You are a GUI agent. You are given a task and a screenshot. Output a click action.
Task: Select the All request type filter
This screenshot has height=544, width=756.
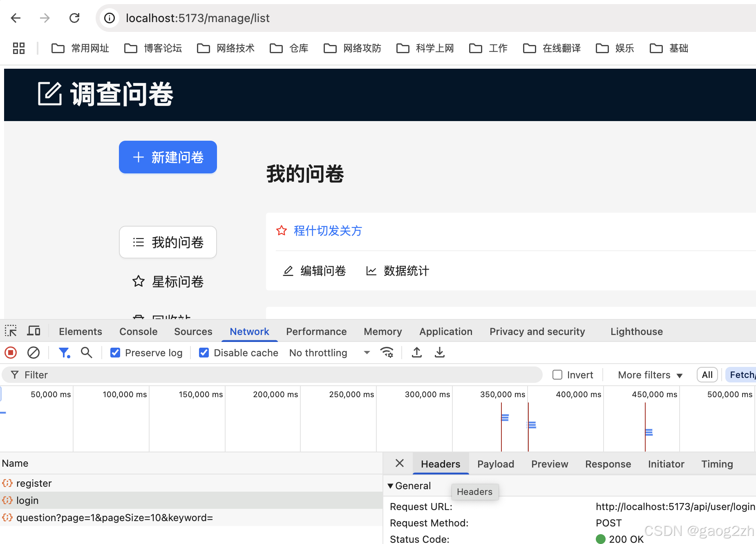[x=707, y=375]
